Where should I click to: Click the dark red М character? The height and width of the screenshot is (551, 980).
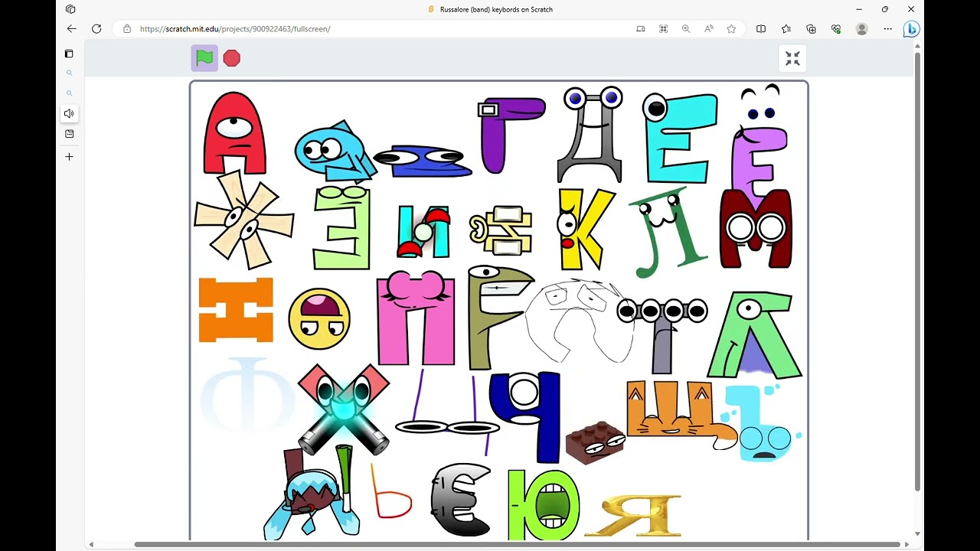click(756, 228)
